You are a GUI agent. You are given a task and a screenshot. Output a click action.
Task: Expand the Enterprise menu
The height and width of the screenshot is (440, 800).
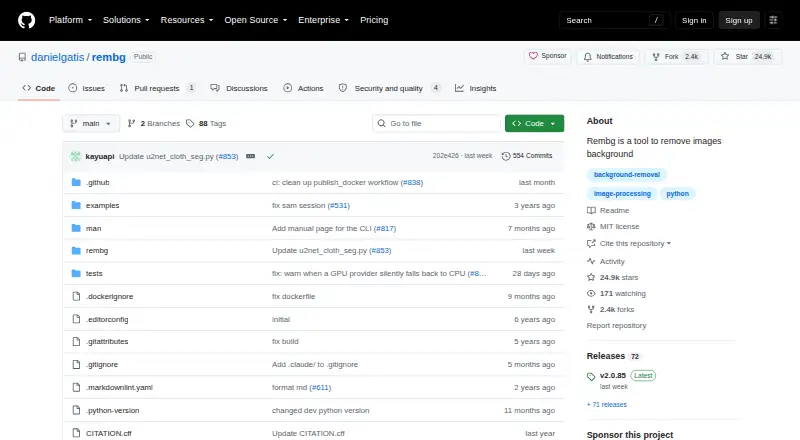point(323,20)
